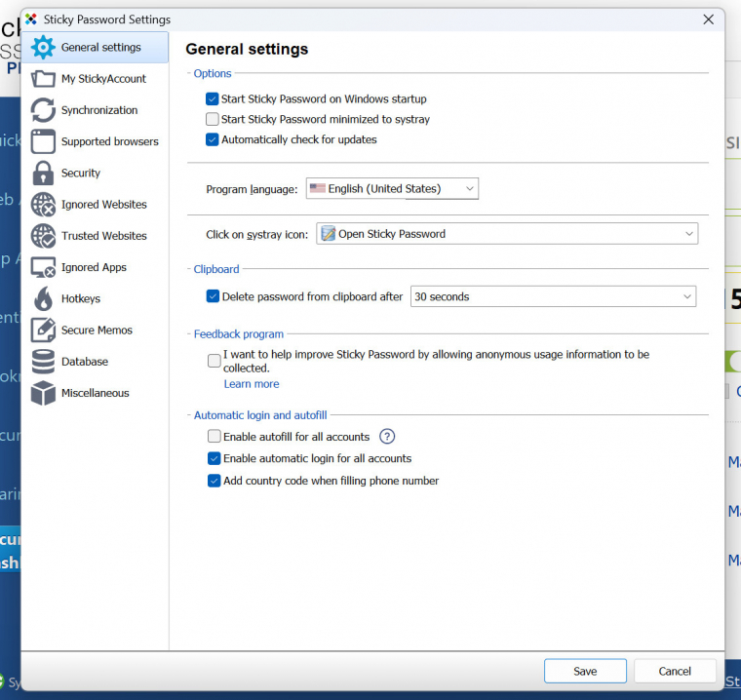Viewport: 741px width, 700px height.
Task: Click the Synchronization arrows icon in sidebar
Action: click(44, 110)
